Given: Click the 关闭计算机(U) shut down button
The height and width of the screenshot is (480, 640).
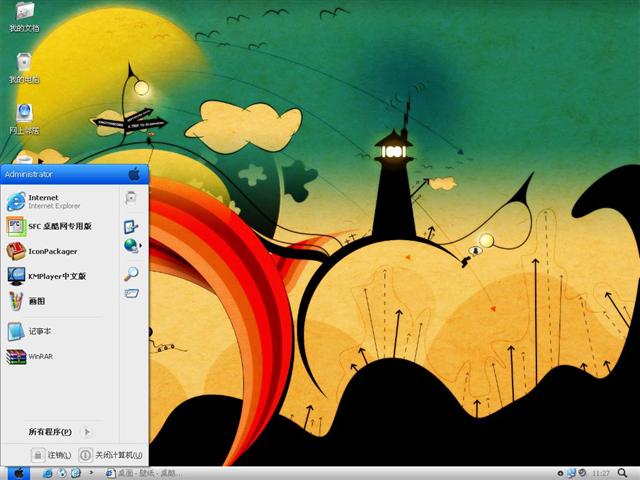Looking at the screenshot, I should tap(111, 455).
